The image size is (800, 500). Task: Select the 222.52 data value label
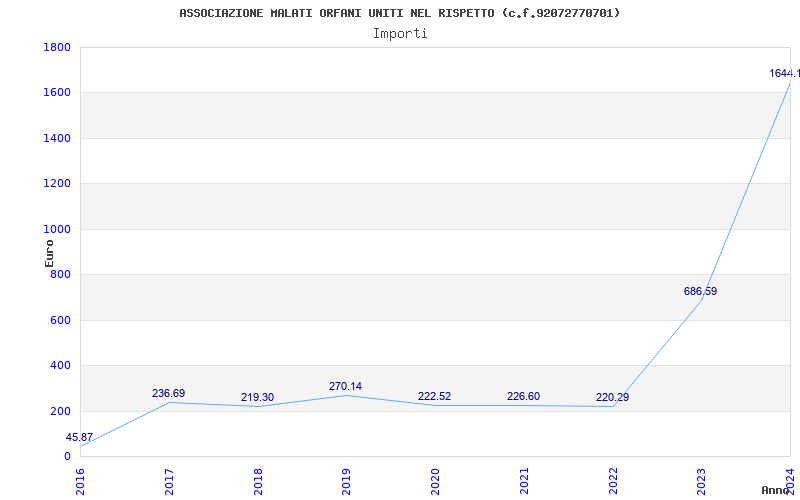click(435, 397)
